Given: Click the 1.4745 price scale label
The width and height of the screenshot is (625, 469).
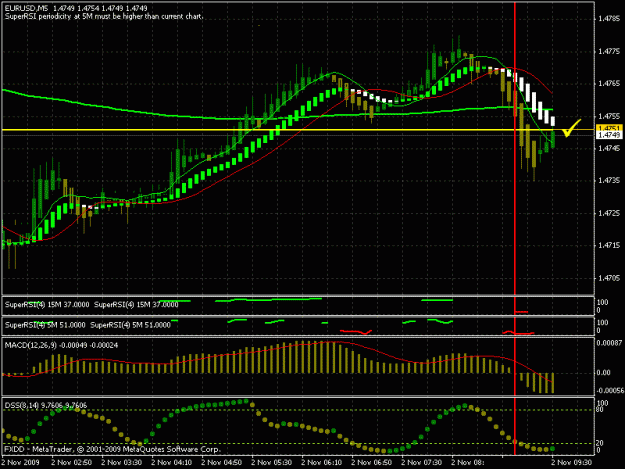Looking at the screenshot, I should 610,148.
